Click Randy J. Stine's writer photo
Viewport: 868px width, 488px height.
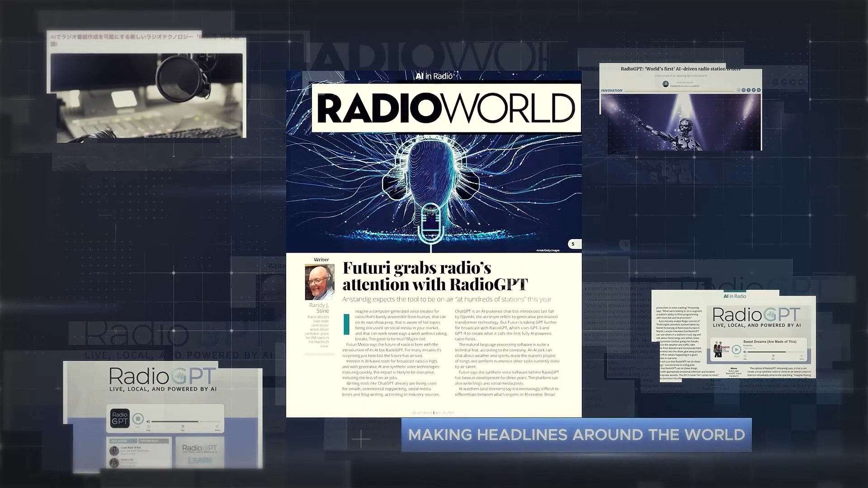320,282
